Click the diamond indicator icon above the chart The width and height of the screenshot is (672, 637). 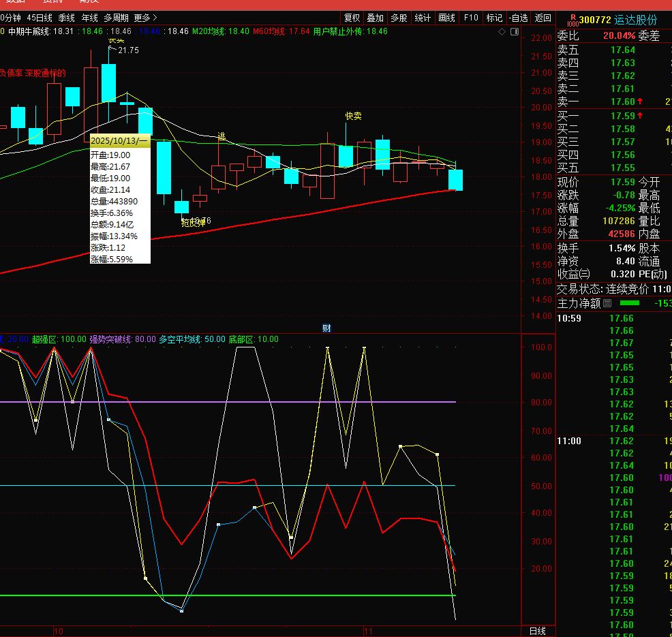(502, 32)
